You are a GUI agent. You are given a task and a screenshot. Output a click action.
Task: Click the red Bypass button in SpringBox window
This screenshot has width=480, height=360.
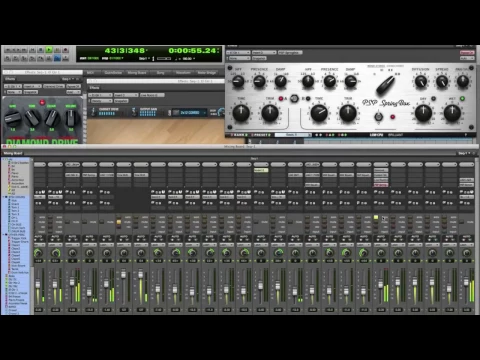[467, 53]
